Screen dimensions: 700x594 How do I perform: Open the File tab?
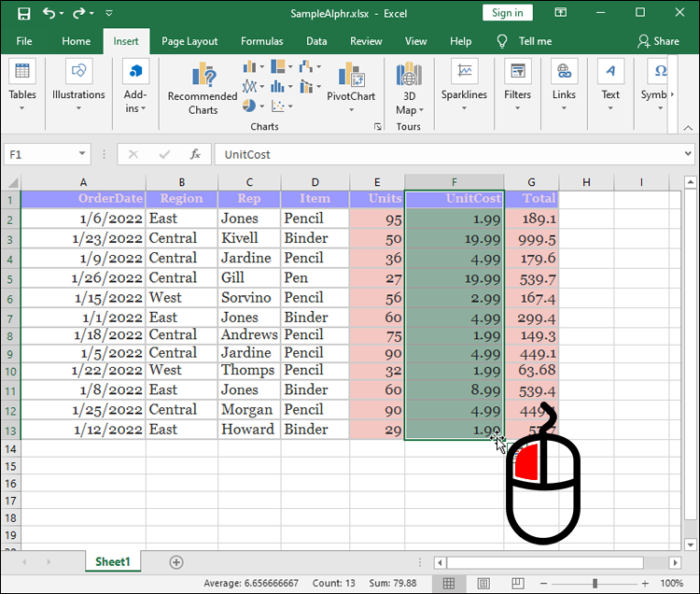24,41
